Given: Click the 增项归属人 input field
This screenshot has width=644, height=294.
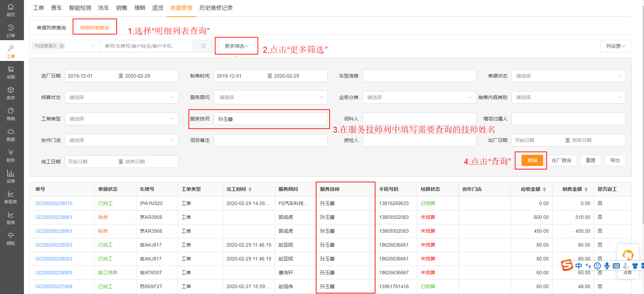Looking at the screenshot, I should coord(568,119).
